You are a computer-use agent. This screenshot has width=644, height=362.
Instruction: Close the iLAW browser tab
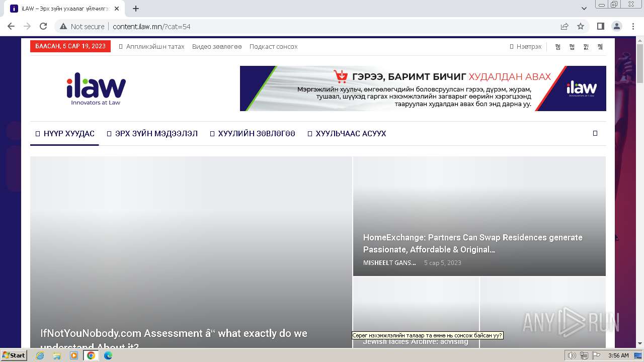tap(117, 9)
